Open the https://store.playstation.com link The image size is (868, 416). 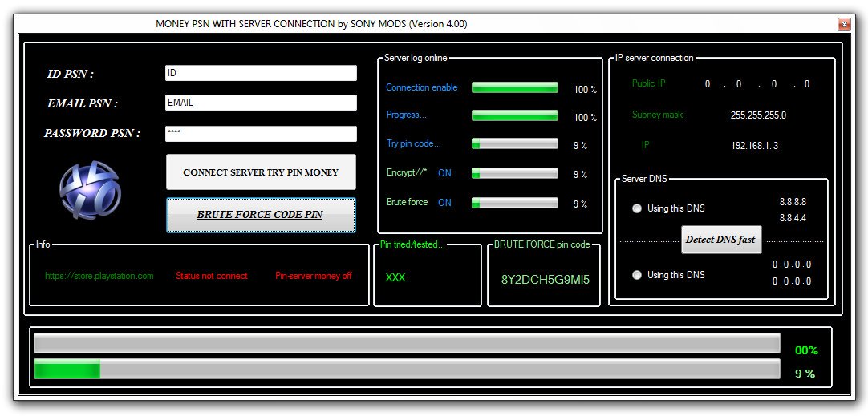pos(99,276)
